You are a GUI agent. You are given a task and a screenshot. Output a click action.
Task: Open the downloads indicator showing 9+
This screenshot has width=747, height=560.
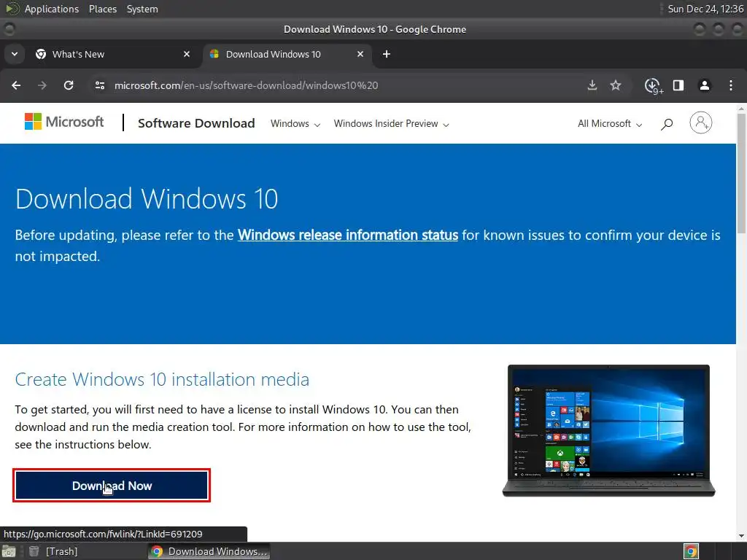tap(654, 86)
